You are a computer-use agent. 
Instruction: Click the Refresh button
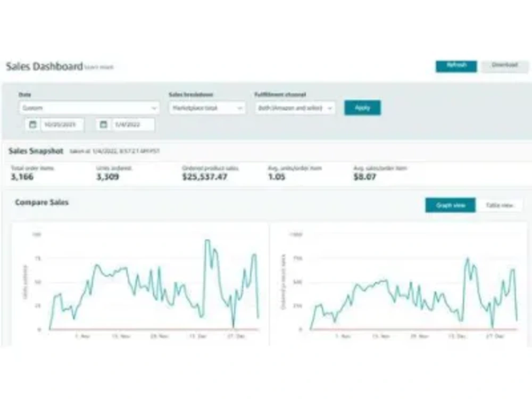point(456,66)
